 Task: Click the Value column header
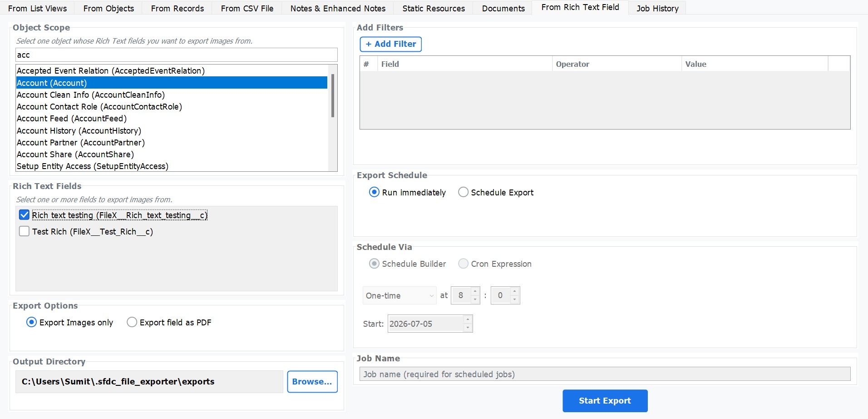(x=755, y=64)
